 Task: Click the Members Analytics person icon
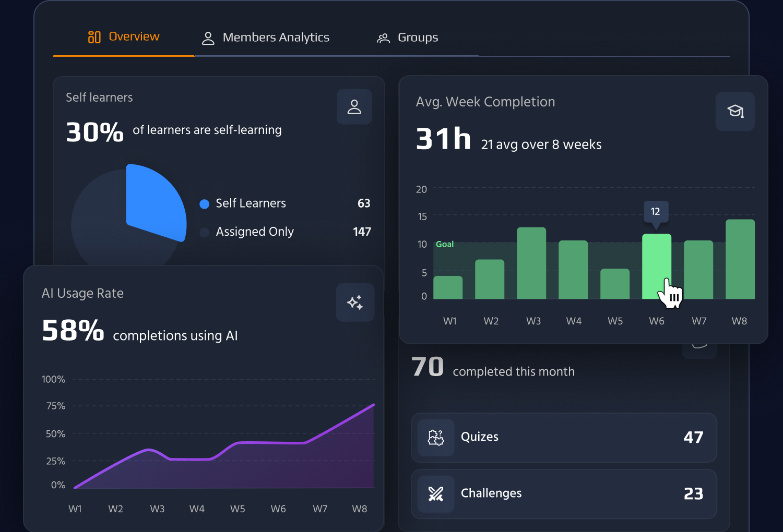pyautogui.click(x=208, y=38)
